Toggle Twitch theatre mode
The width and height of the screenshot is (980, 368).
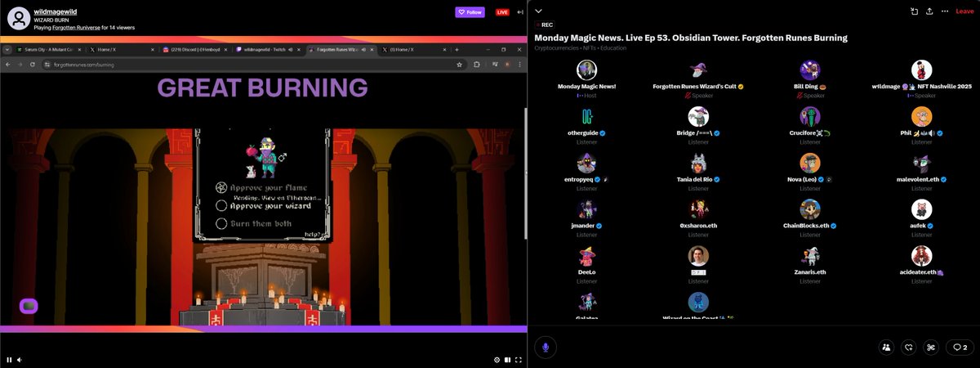507,360
